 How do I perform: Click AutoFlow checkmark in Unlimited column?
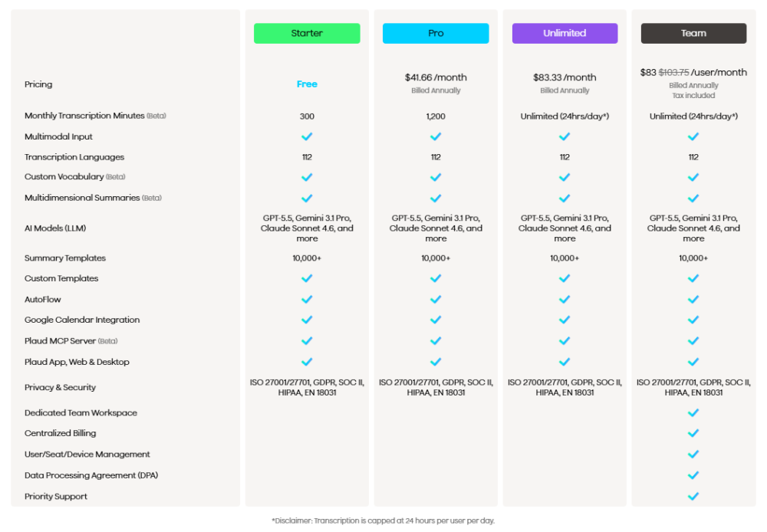565,299
